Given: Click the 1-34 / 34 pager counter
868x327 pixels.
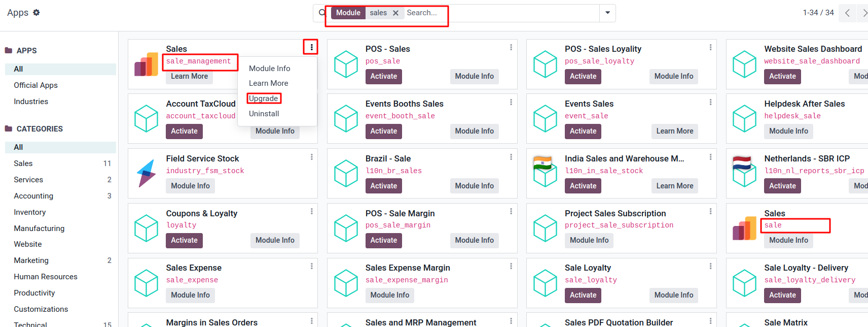Looking at the screenshot, I should (x=818, y=13).
